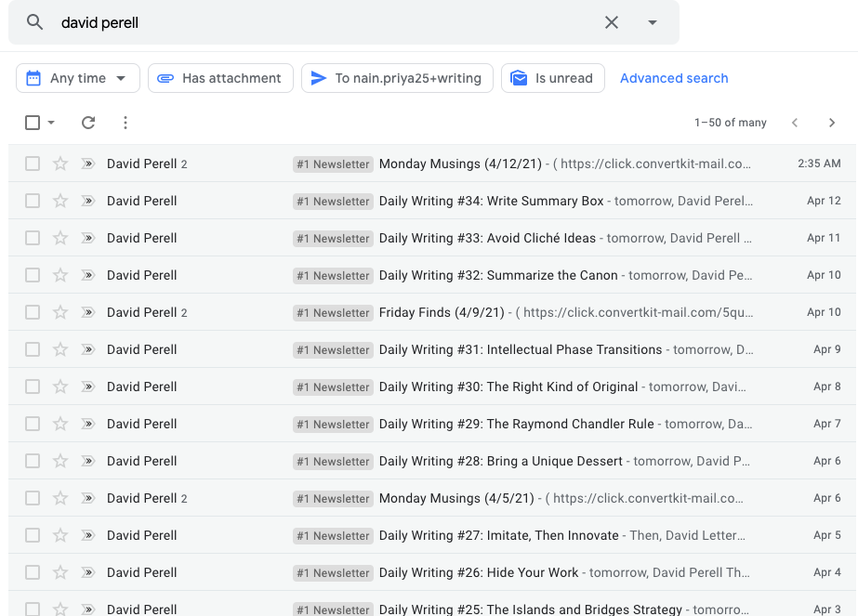Open the search options dropdown arrow
This screenshot has width=858, height=616.
[652, 22]
